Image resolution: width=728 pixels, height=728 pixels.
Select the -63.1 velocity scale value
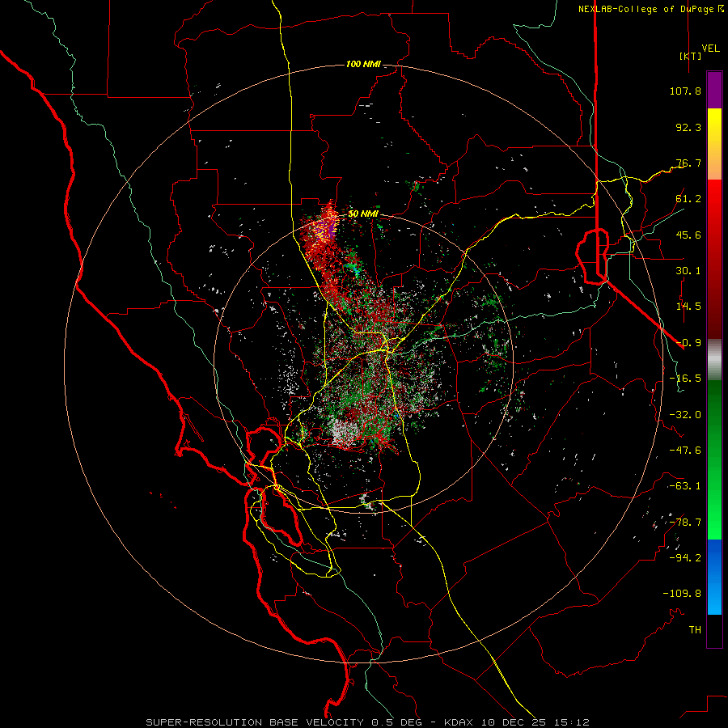tap(685, 486)
